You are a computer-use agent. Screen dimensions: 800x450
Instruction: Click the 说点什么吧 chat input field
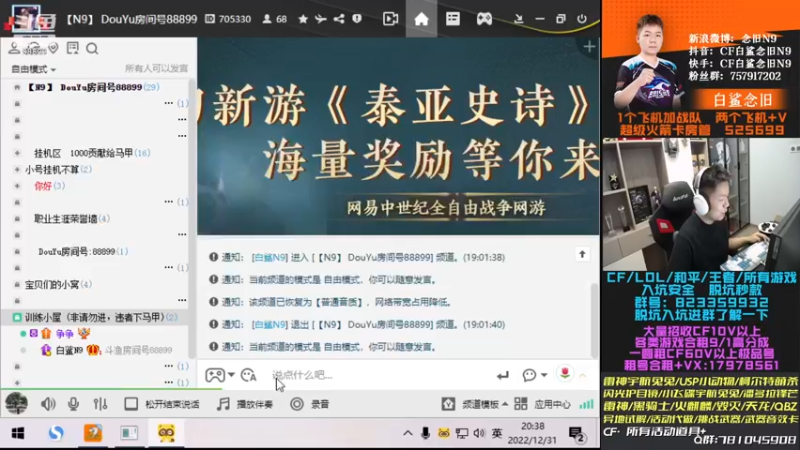(380, 376)
